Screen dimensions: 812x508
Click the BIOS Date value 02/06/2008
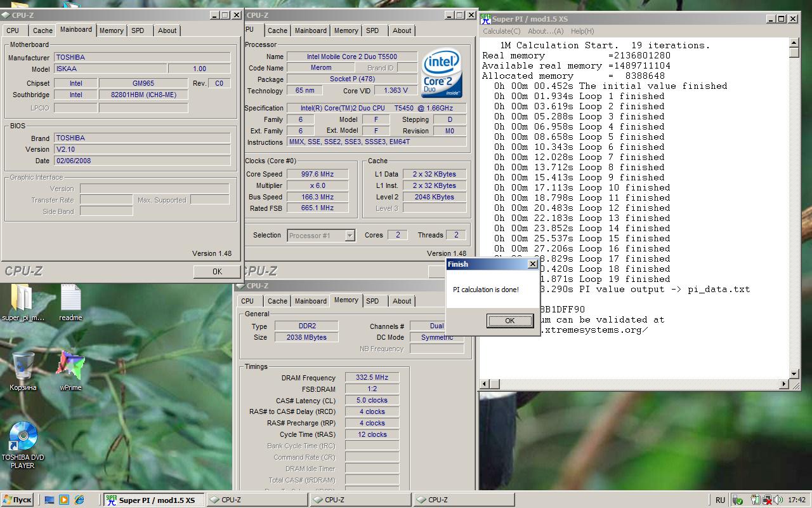tap(142, 161)
